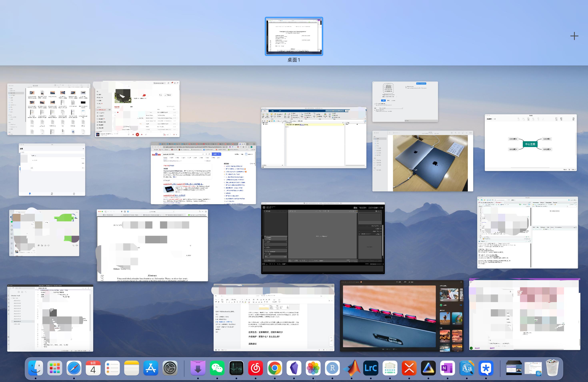Switch to Lightroom's 修改照片 module tab
Image resolution: width=588 pixels, height=382 pixels.
coord(363,208)
